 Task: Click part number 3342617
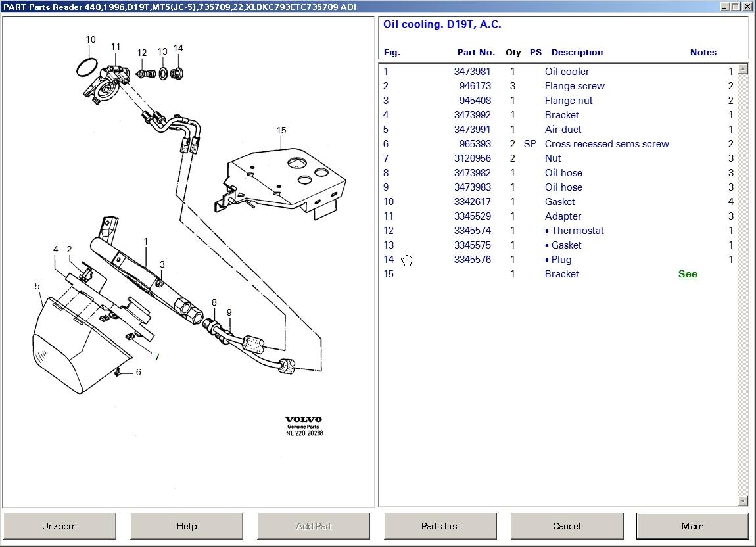click(472, 202)
